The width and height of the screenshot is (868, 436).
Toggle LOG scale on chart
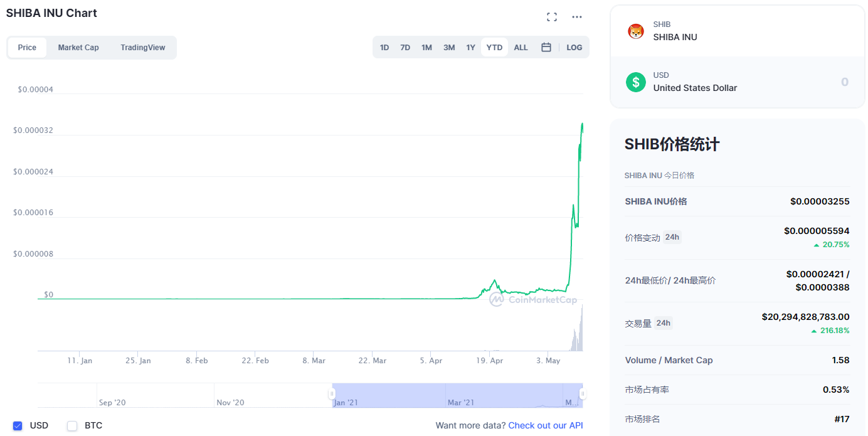(x=574, y=48)
